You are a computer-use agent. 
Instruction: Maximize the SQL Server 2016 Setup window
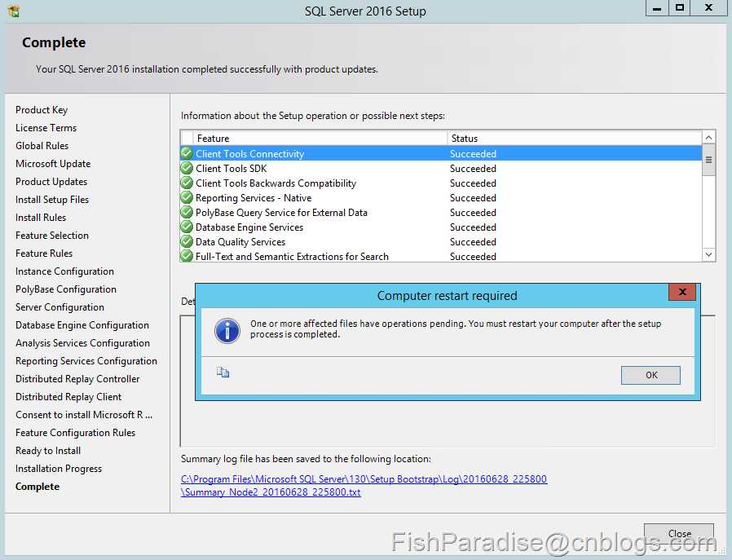pyautogui.click(x=680, y=8)
